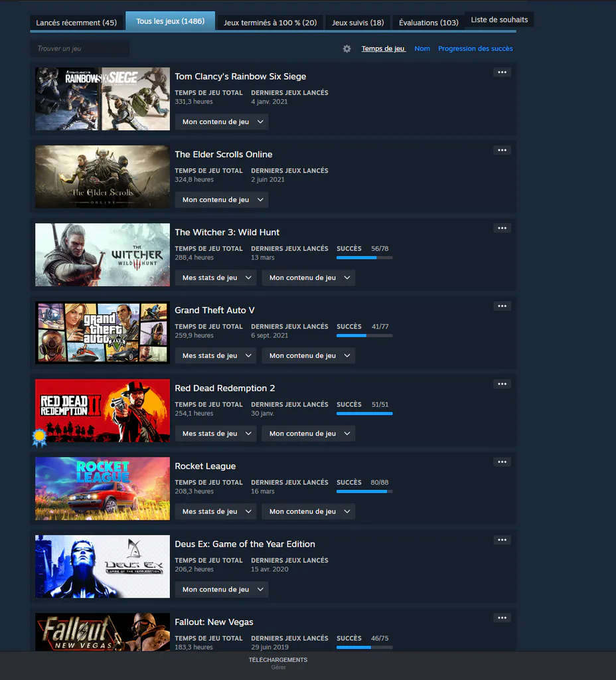Screen dimensions: 616x680
Task: Click the 56/78 achievements count for Witcher 3
Action: point(380,248)
